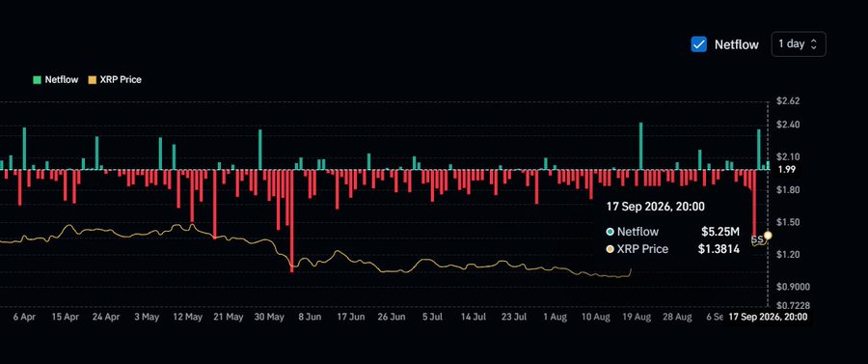This screenshot has height=364, width=868.
Task: Click the XRP Price legend label
Action: coord(121,80)
